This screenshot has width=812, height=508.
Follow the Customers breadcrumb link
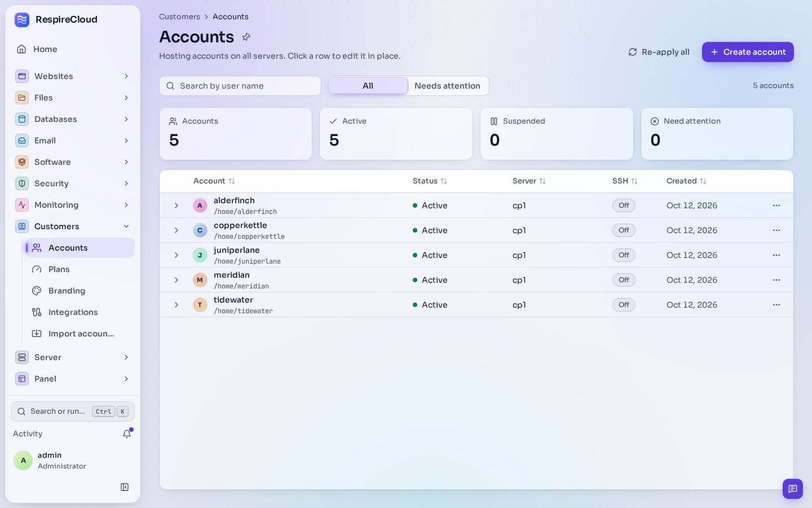(x=179, y=17)
